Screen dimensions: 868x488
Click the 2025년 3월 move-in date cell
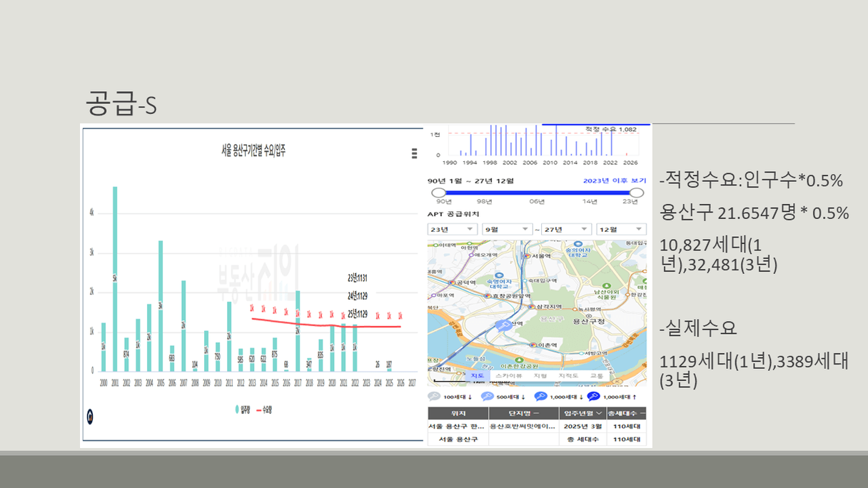pos(582,426)
